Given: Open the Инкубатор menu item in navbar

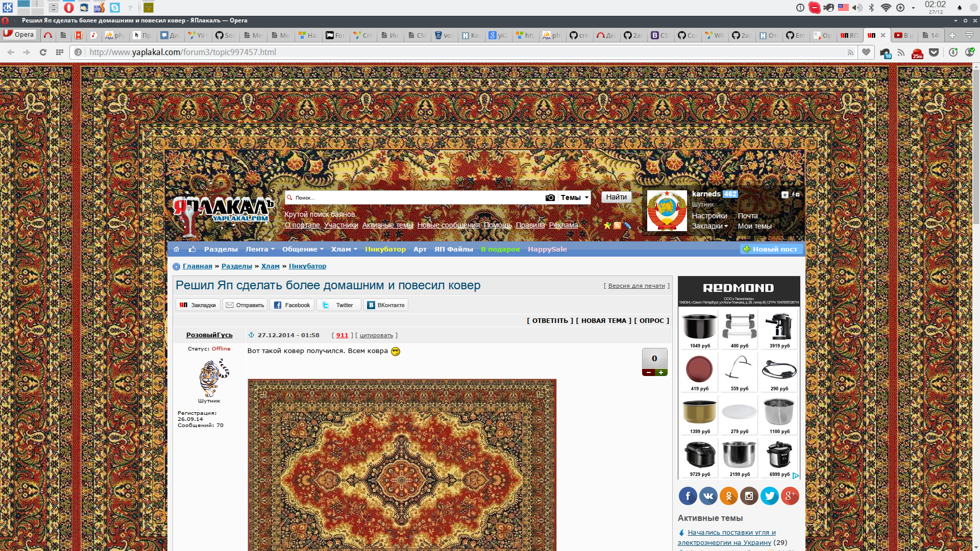Looking at the screenshot, I should click(385, 249).
